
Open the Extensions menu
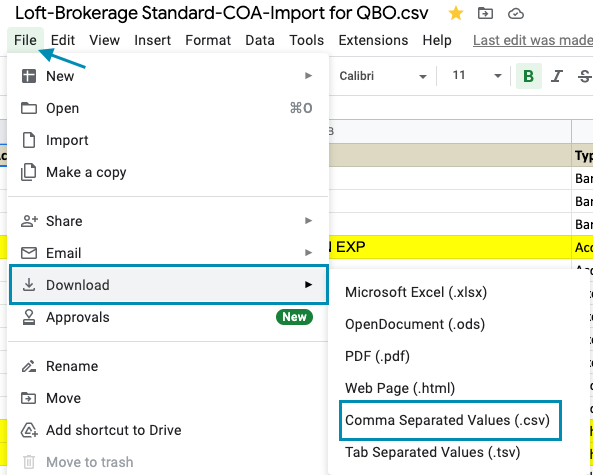tap(373, 40)
